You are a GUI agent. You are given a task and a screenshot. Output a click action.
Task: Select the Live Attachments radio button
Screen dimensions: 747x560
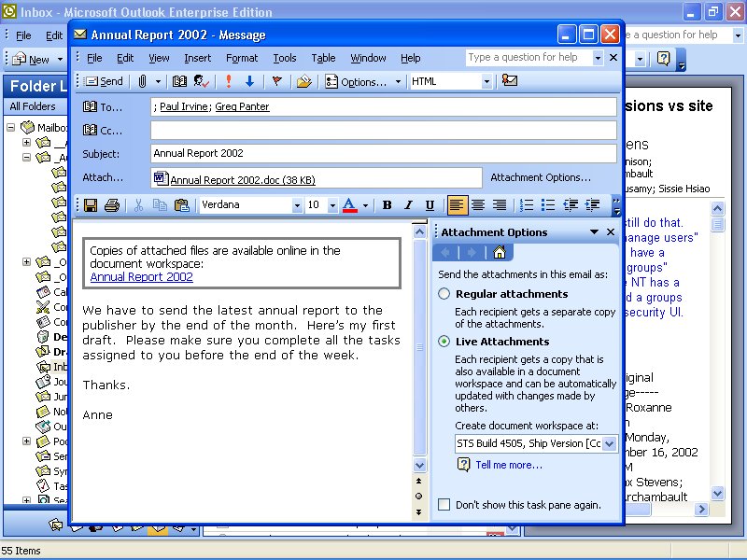[x=444, y=342]
